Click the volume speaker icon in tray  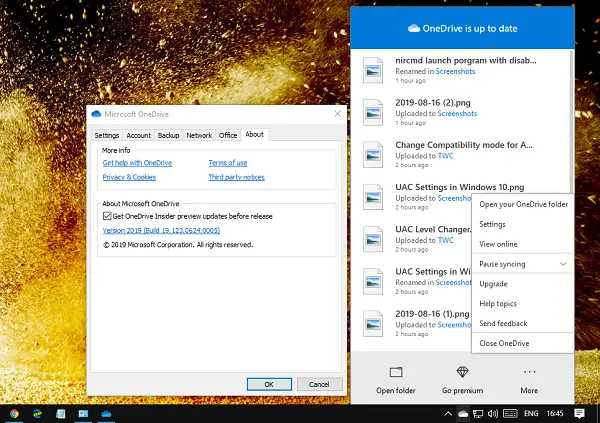(493, 414)
